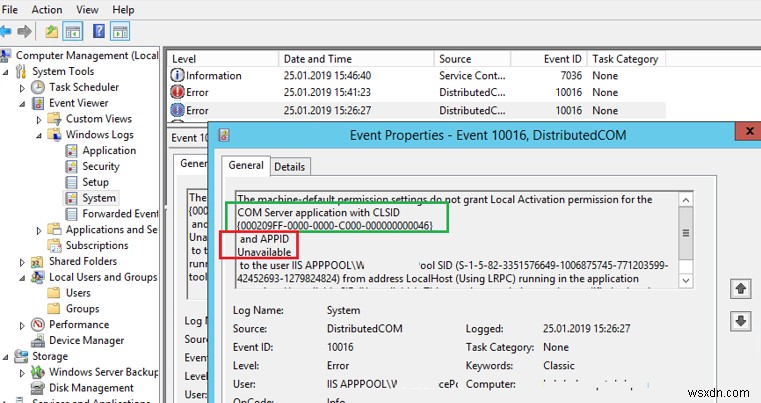The width and height of the screenshot is (761, 403).
Task: Select the Error event at 25.01.2019 15:26:27
Action: pyautogui.click(x=417, y=110)
